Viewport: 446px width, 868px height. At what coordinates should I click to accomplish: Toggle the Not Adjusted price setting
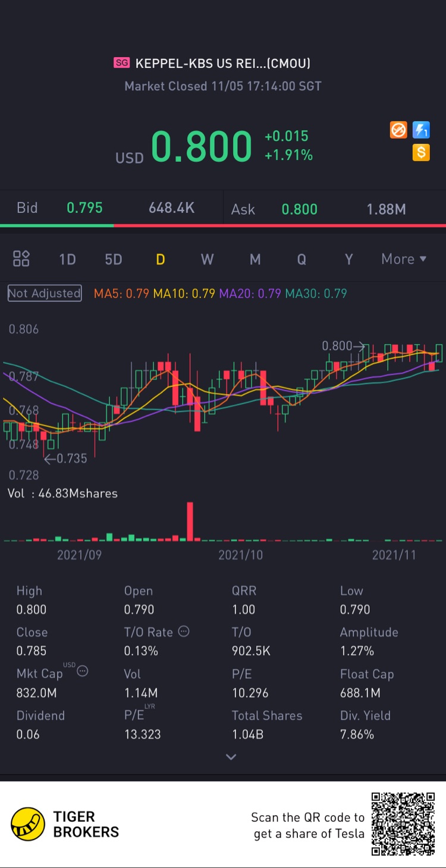point(45,293)
